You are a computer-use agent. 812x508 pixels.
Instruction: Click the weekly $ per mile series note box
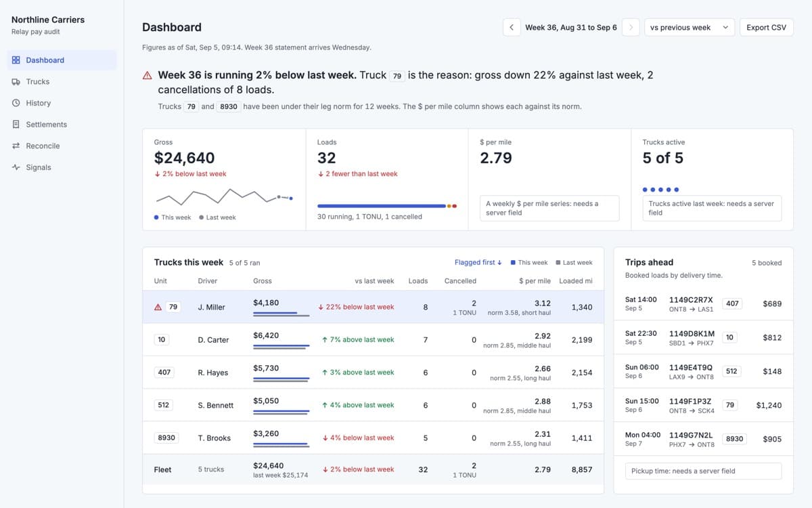coord(549,208)
